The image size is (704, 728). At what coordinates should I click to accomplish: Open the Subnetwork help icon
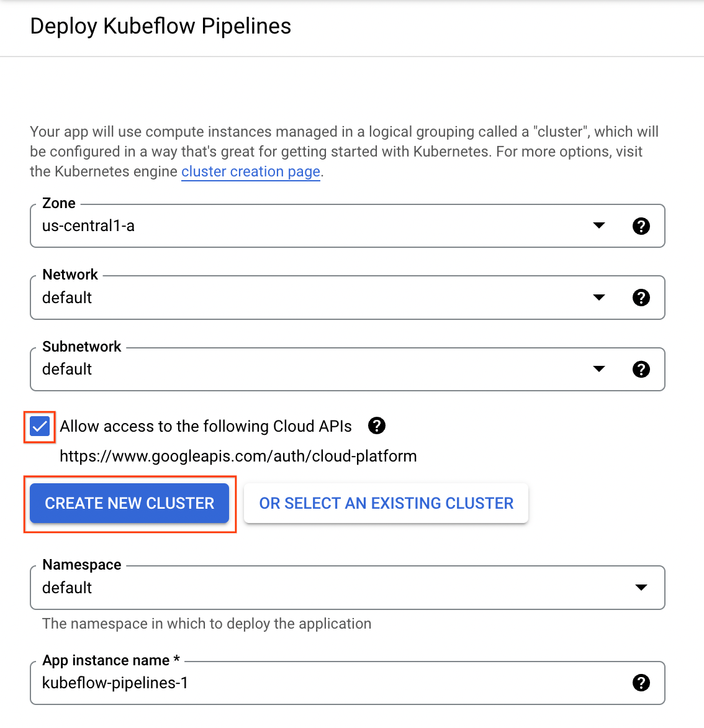(x=641, y=369)
